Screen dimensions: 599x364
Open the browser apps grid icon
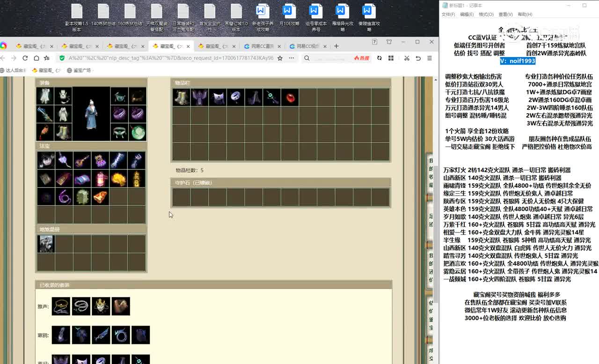[x=391, y=58]
